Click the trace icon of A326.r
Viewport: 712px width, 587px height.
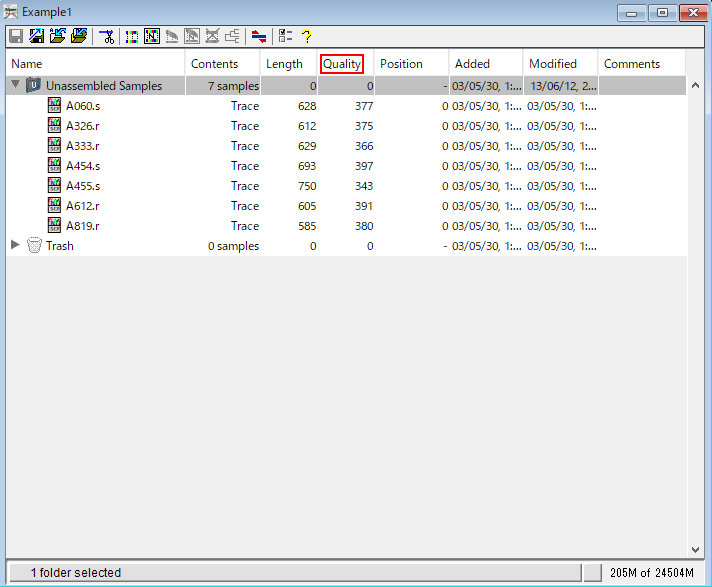click(54, 125)
